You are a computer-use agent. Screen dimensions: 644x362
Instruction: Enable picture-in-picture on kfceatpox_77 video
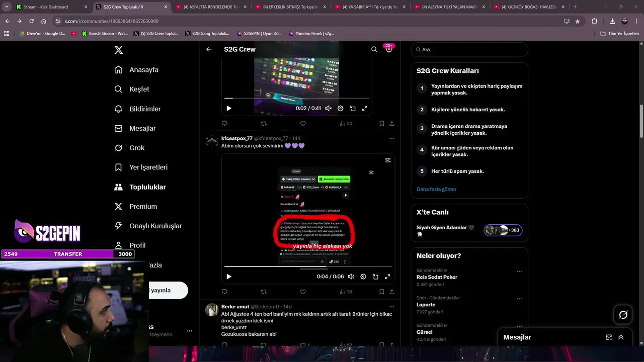click(375, 277)
